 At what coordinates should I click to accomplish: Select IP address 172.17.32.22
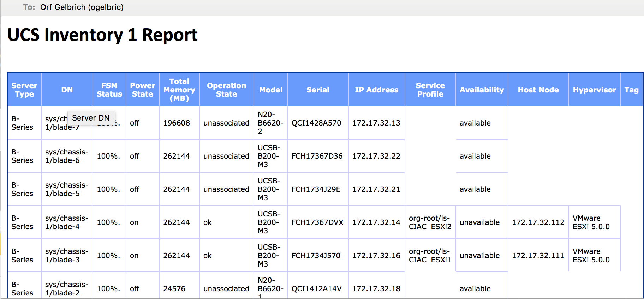(x=376, y=156)
